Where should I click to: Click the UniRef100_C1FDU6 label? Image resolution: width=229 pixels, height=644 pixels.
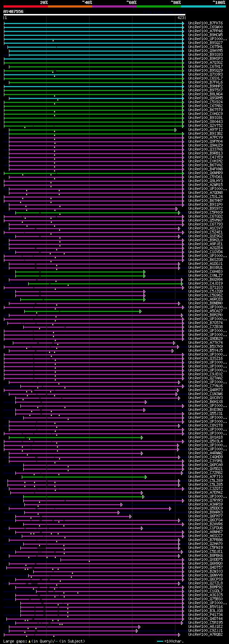205,528
